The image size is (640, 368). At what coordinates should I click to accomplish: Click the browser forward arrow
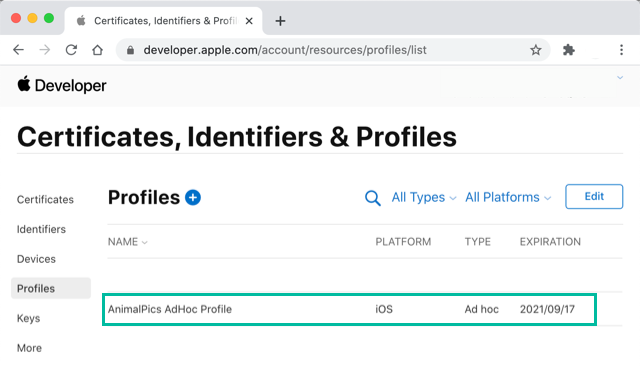(44, 50)
